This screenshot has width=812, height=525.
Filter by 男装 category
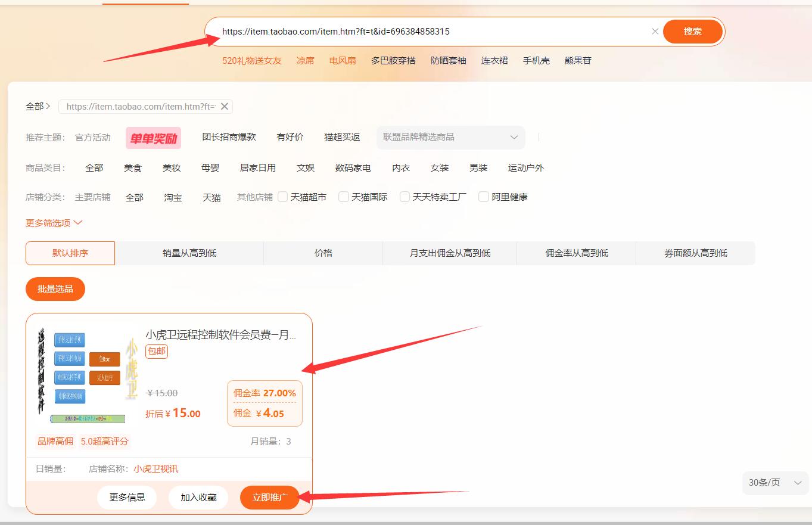point(478,168)
